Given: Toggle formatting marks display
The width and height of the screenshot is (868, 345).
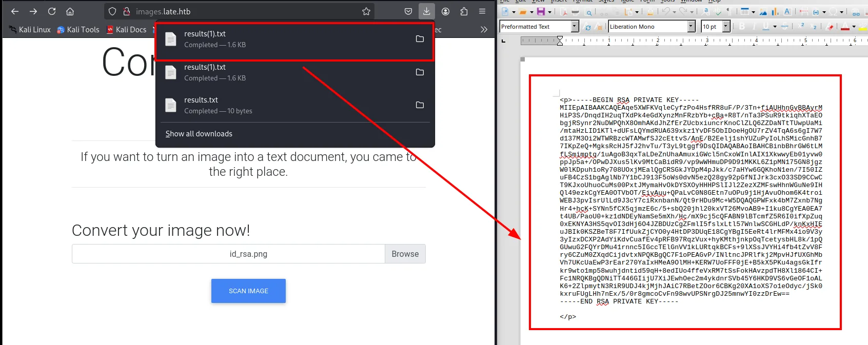Looking at the screenshot, I should (729, 12).
